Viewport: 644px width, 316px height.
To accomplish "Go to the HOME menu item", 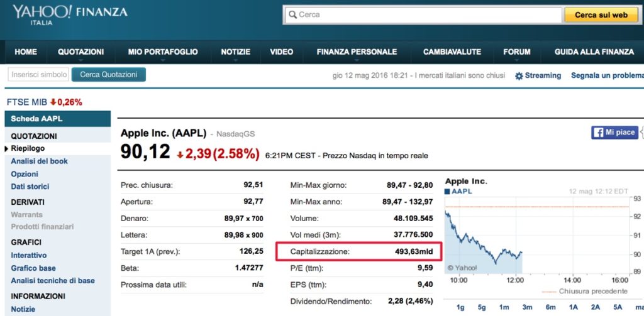I will [x=26, y=52].
